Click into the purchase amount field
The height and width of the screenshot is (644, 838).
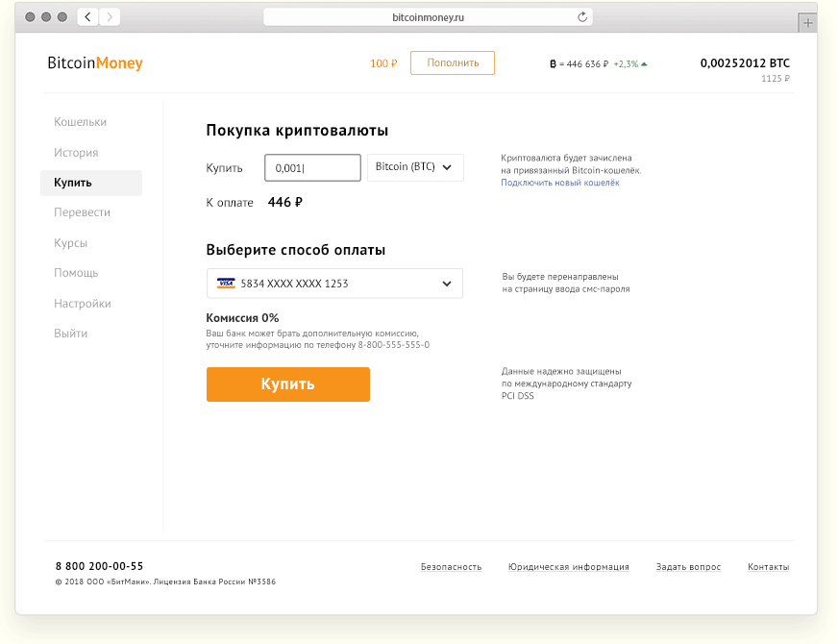point(312,168)
